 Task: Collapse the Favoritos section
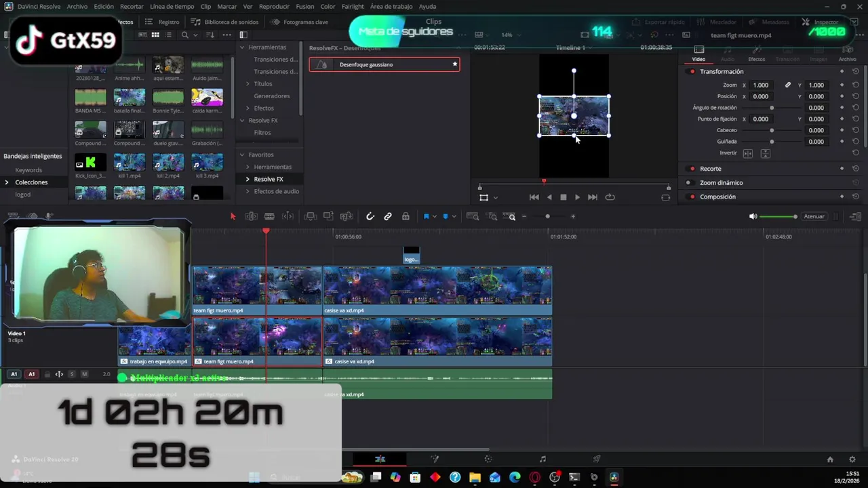tap(243, 155)
